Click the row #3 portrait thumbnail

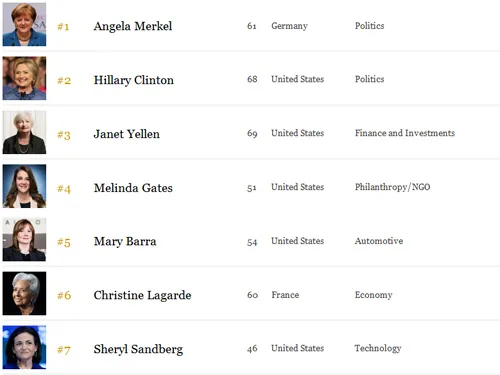pos(24,132)
